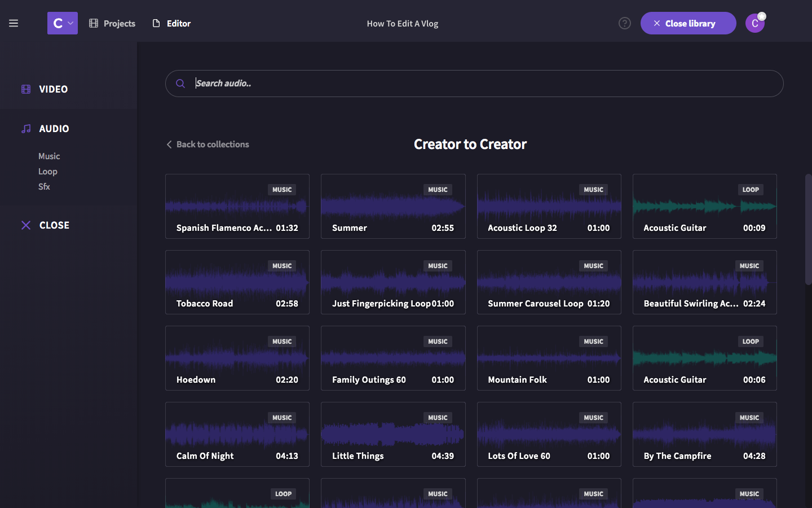
Task: Switch to the Editor tab
Action: 171,23
